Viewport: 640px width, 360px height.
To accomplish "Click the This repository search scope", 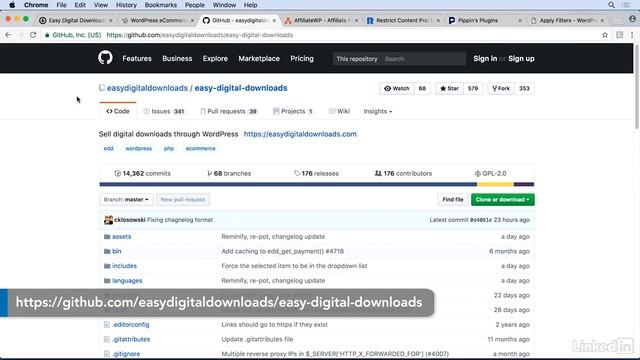I will coord(357,59).
